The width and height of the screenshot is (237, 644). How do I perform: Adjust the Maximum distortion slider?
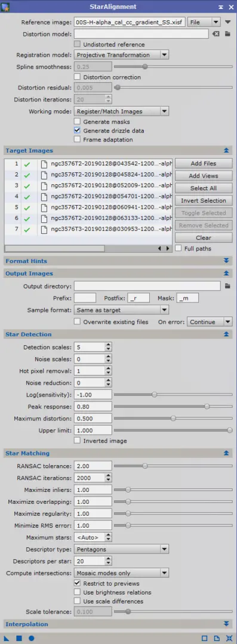click(x=173, y=419)
